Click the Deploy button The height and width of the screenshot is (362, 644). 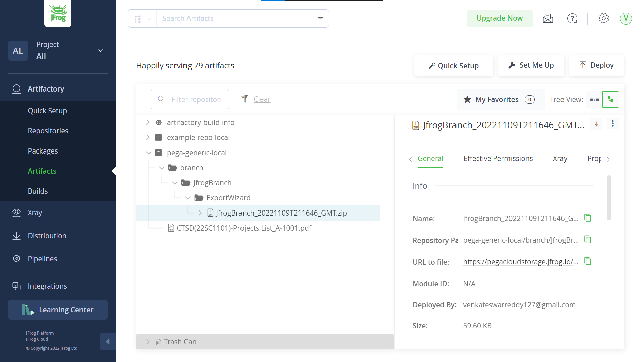click(596, 65)
